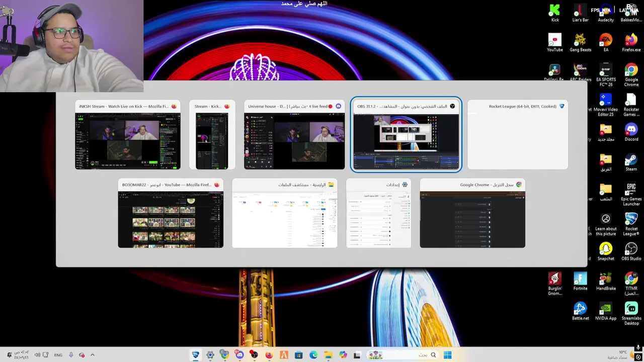Image resolution: width=644 pixels, height=362 pixels.
Task: Select the مجلد جديد folder on desktop
Action: coord(606,132)
